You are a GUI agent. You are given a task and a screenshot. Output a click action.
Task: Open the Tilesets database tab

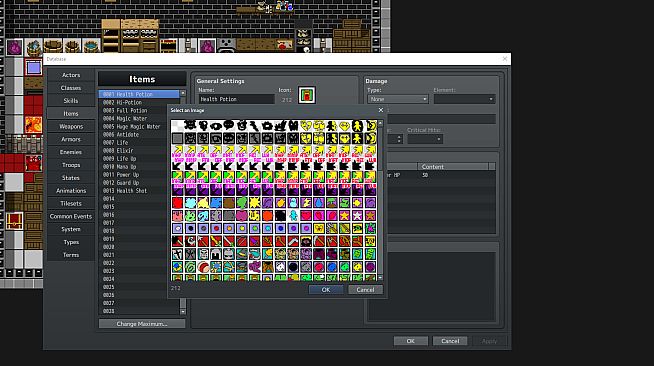pyautogui.click(x=71, y=203)
